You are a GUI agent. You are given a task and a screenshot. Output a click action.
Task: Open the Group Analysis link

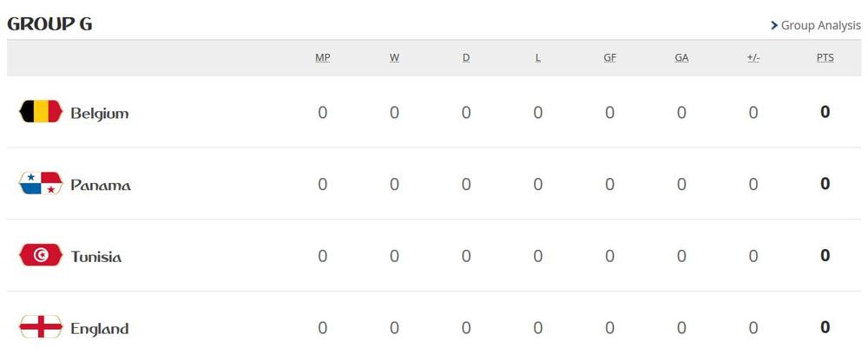[x=820, y=25]
